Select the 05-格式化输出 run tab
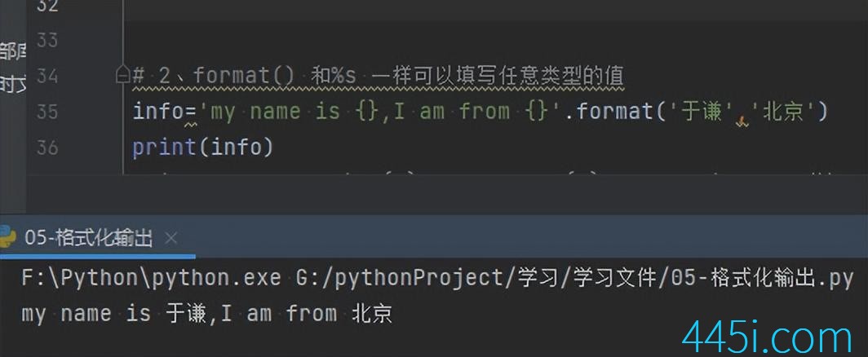Viewport: 868px width, 357px height. tap(89, 239)
